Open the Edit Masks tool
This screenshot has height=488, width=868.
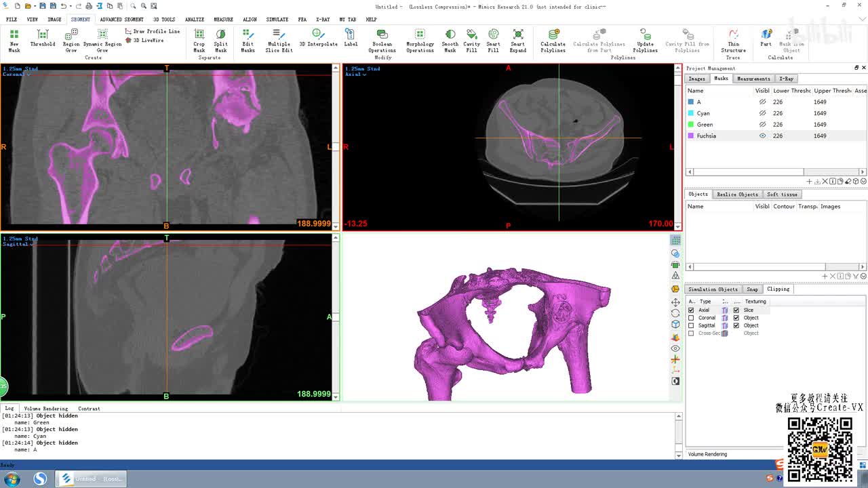click(248, 40)
